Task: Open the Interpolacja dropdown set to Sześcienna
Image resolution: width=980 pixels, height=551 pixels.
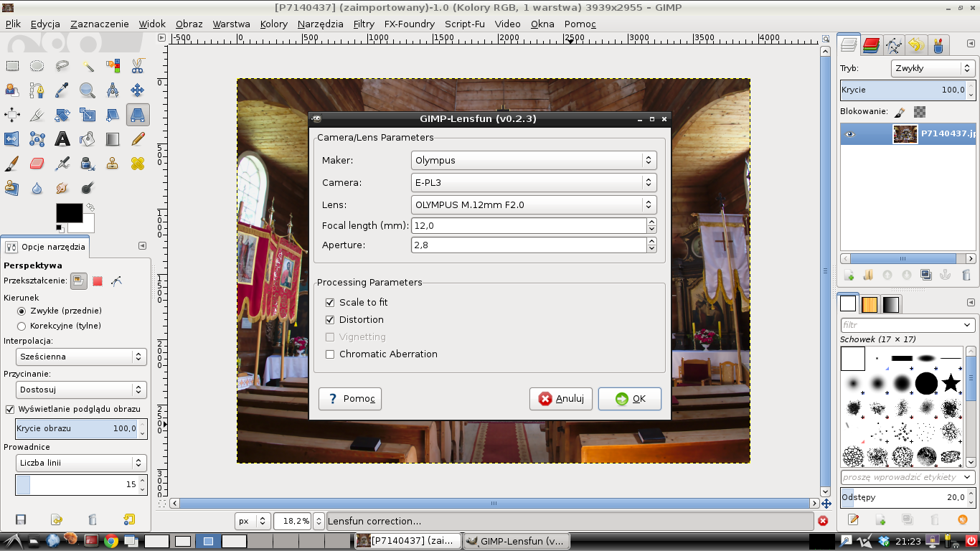Action: click(81, 357)
